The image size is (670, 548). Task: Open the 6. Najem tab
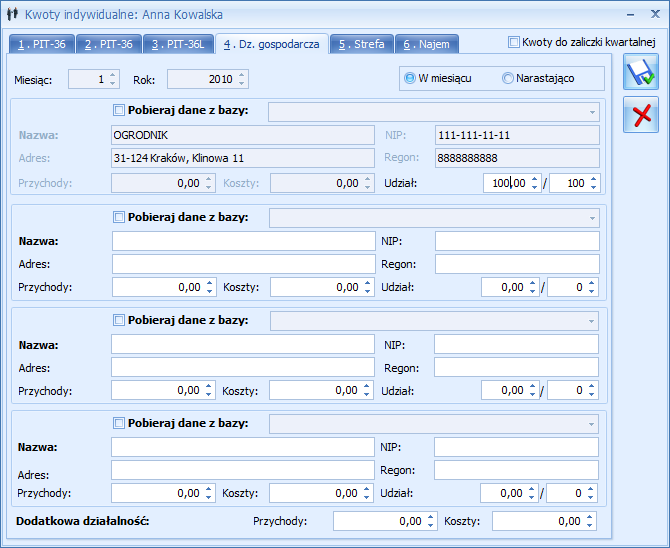pos(427,44)
